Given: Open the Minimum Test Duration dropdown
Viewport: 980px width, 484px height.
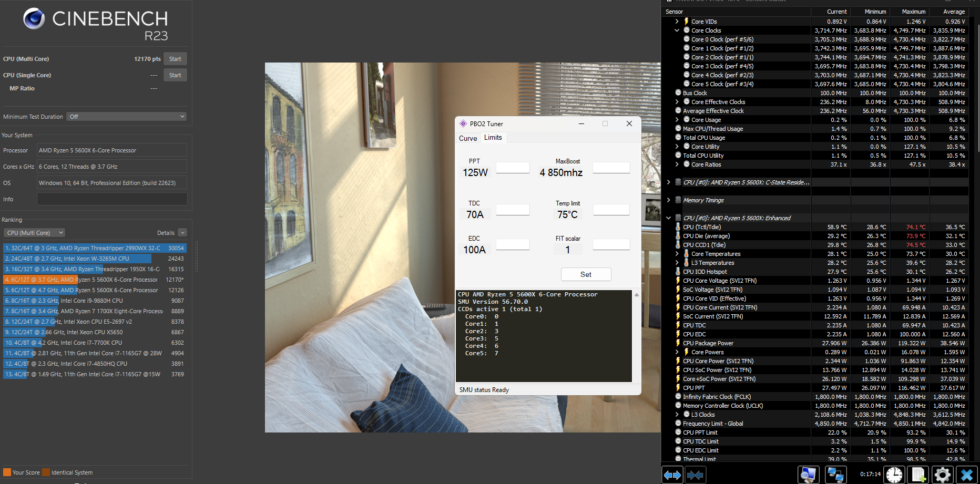Looking at the screenshot, I should coord(127,117).
